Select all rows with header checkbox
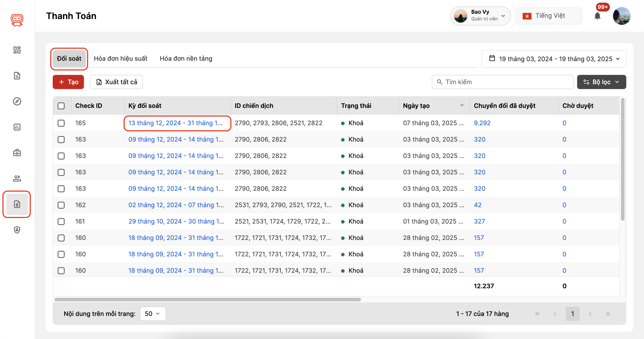The height and width of the screenshot is (339, 644). coord(61,106)
